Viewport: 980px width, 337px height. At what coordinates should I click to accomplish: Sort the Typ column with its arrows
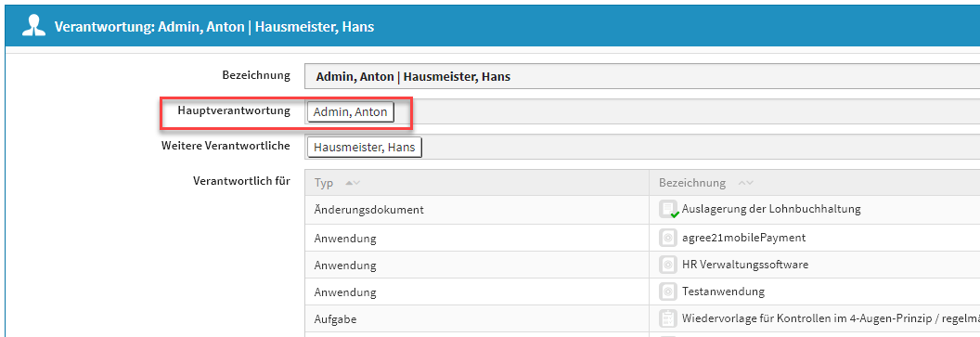click(x=353, y=183)
